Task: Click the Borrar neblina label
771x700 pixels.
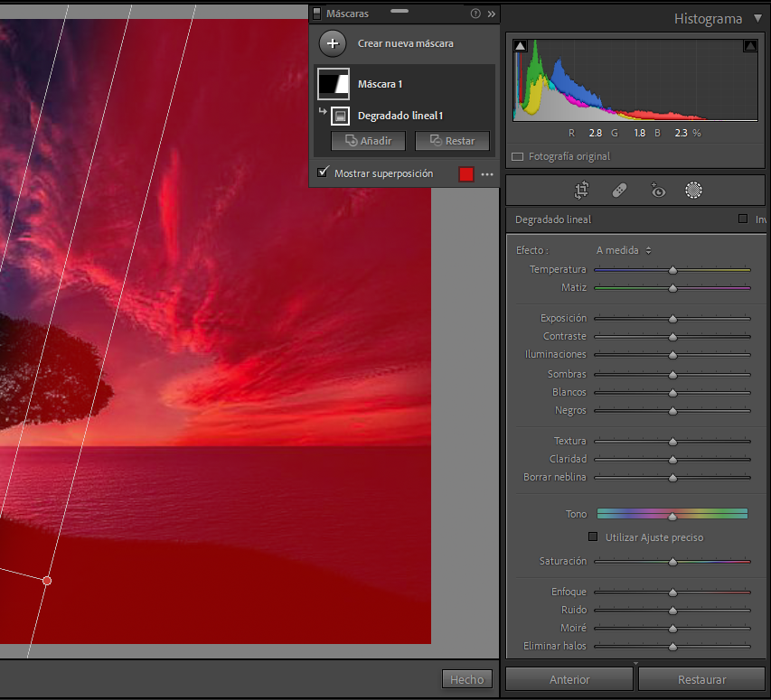Action: [x=555, y=477]
